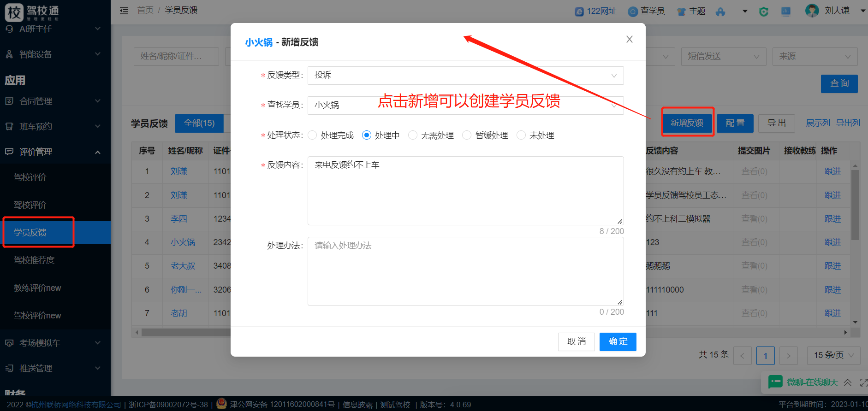
Task: Click the 处理办法 text area
Action: coord(466,271)
